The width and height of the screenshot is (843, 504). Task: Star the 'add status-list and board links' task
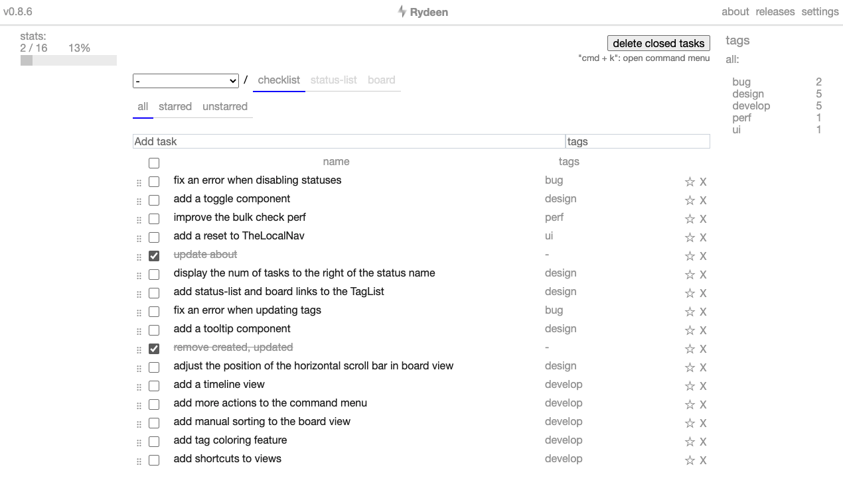coord(690,293)
